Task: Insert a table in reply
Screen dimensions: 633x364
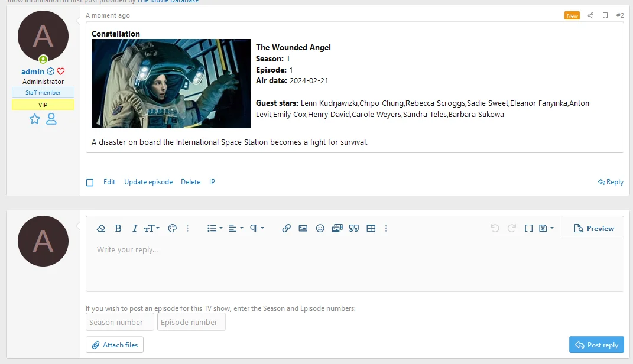Action: [x=371, y=229]
